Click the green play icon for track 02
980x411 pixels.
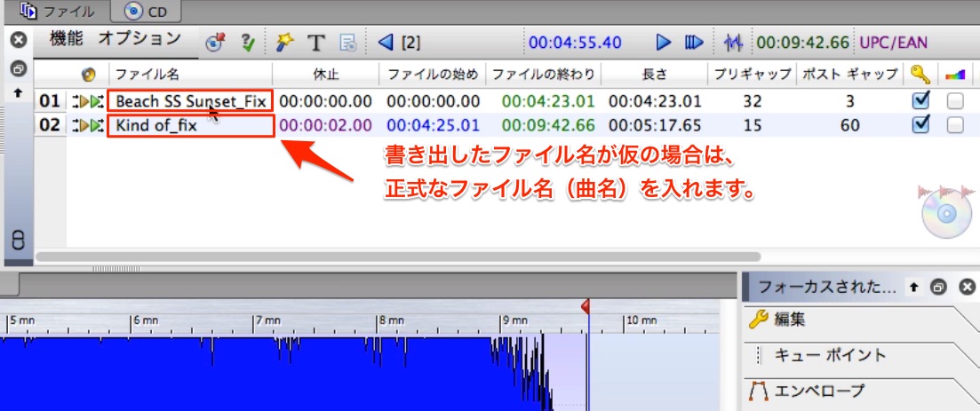[96, 125]
